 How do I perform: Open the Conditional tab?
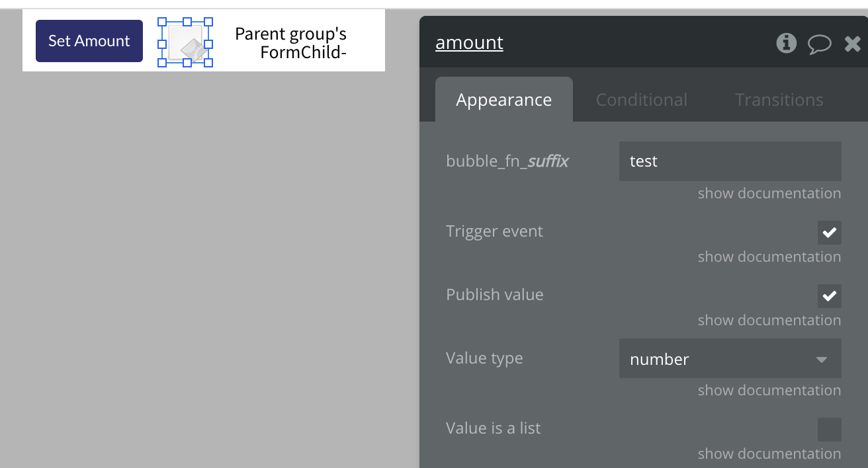pos(641,100)
